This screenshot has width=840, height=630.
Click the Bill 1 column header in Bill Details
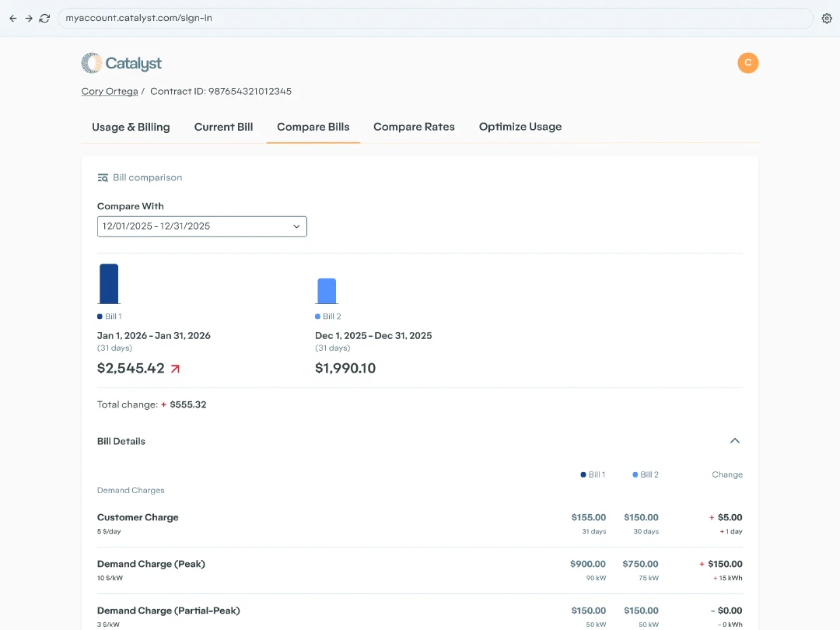(593, 474)
